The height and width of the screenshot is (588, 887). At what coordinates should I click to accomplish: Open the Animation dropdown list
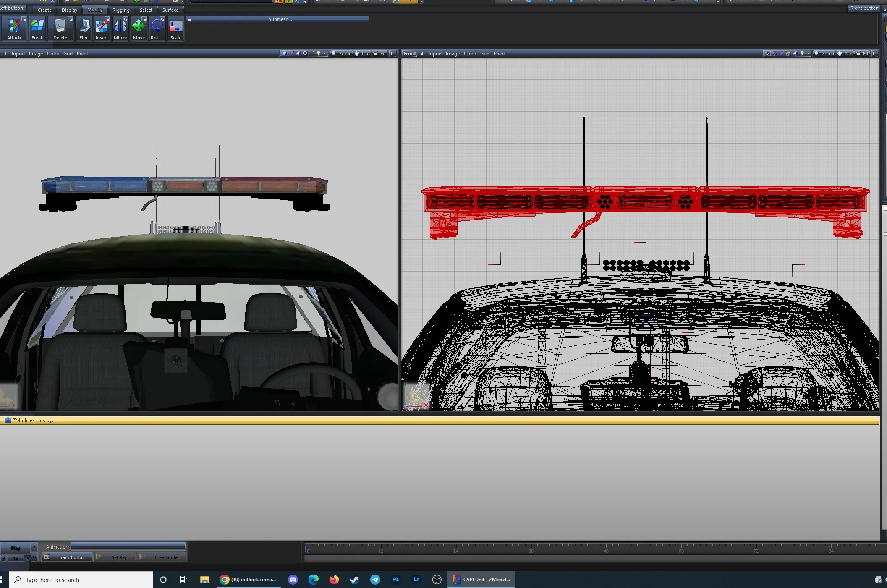pyautogui.click(x=182, y=546)
